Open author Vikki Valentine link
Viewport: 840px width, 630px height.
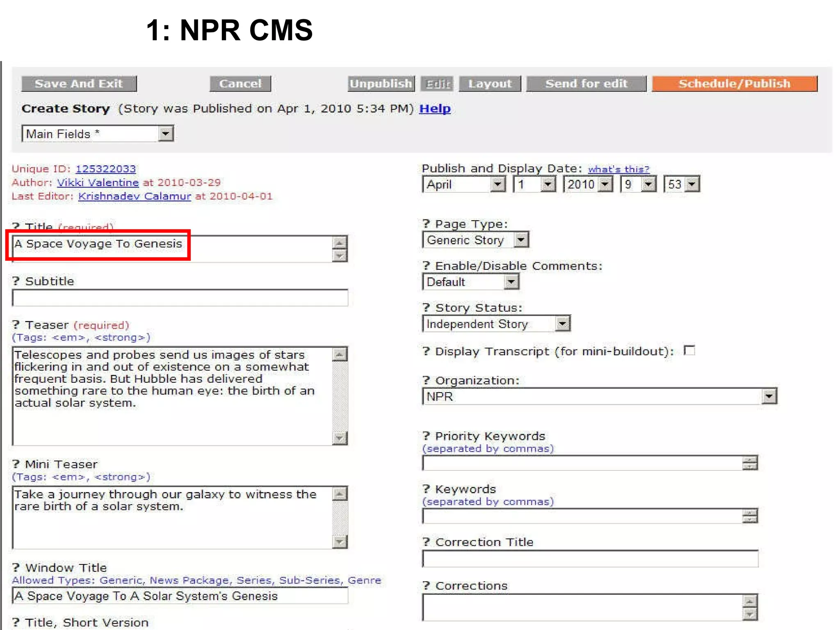tap(98, 183)
